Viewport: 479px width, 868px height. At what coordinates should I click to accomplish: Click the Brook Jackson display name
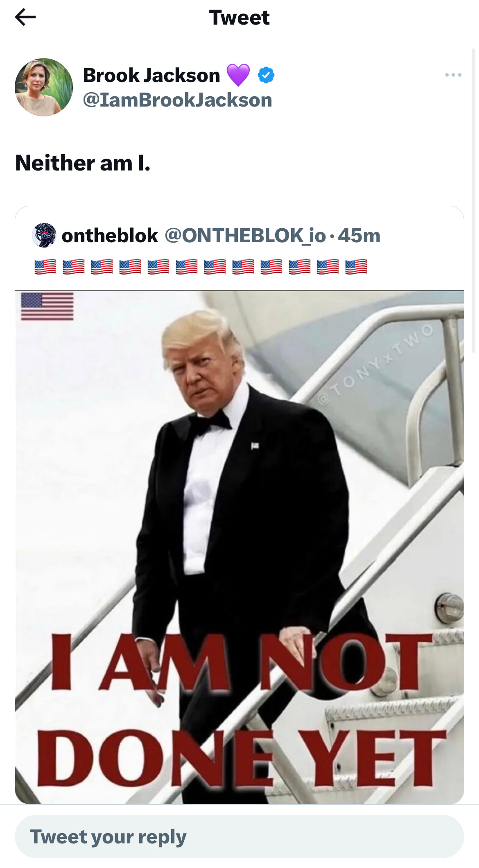151,75
